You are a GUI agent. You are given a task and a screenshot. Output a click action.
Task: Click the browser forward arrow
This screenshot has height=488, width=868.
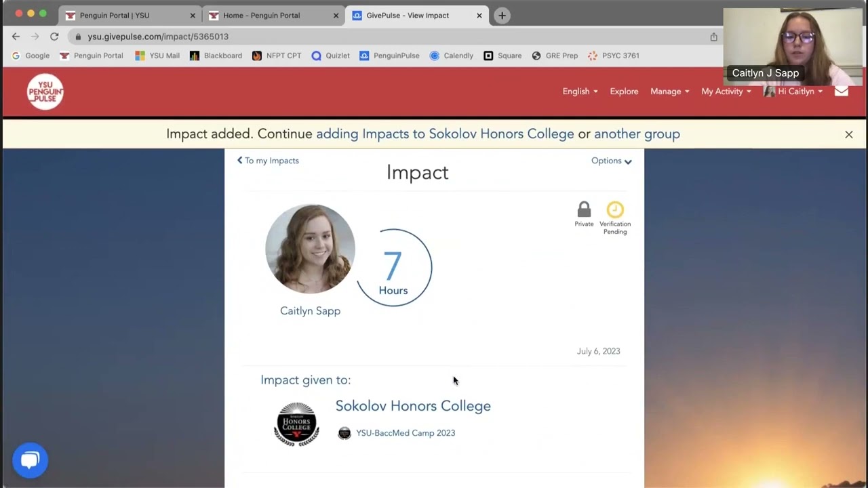(35, 37)
